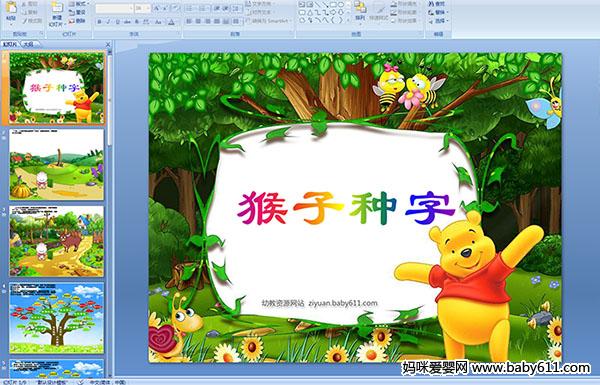
Task: Click the Find binoculars icon
Action: coord(431,4)
